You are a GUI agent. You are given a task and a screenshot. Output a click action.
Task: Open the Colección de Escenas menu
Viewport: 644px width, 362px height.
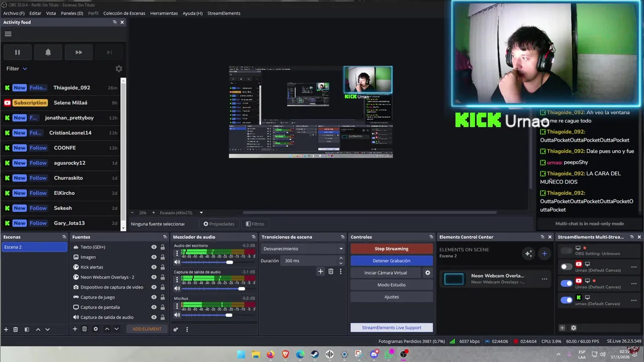point(124,13)
